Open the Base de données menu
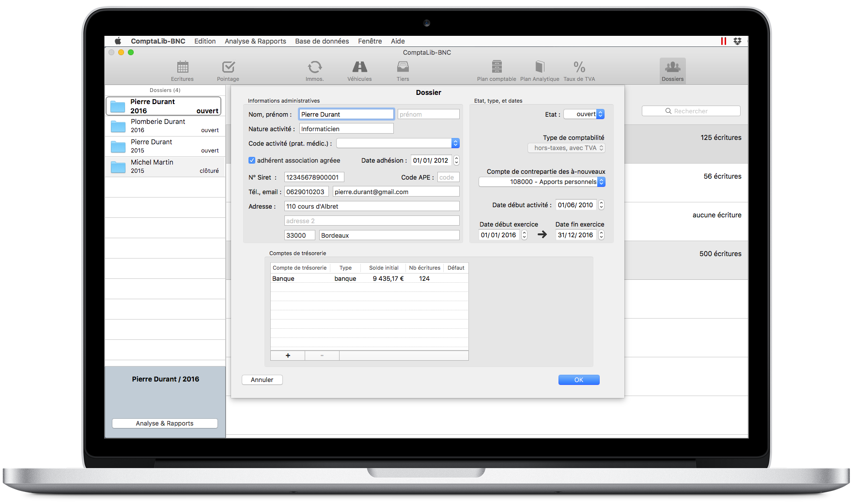853x504 pixels. 322,41
